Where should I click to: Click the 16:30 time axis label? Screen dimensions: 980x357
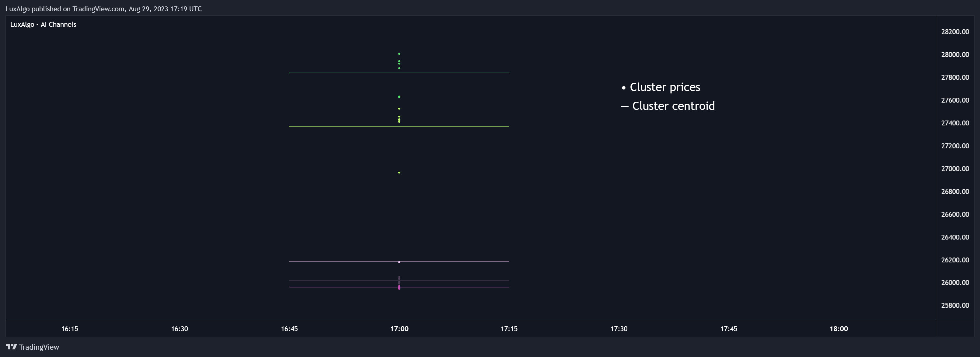coord(180,329)
